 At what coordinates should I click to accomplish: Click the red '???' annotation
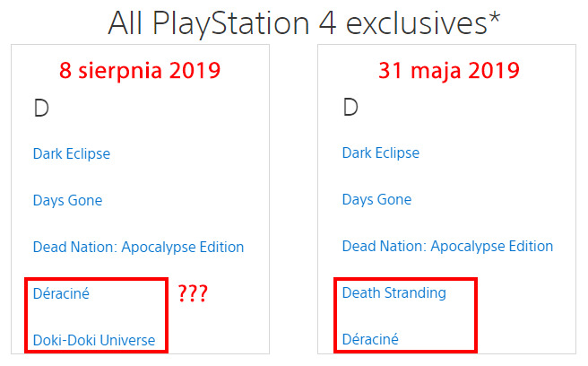pos(192,294)
